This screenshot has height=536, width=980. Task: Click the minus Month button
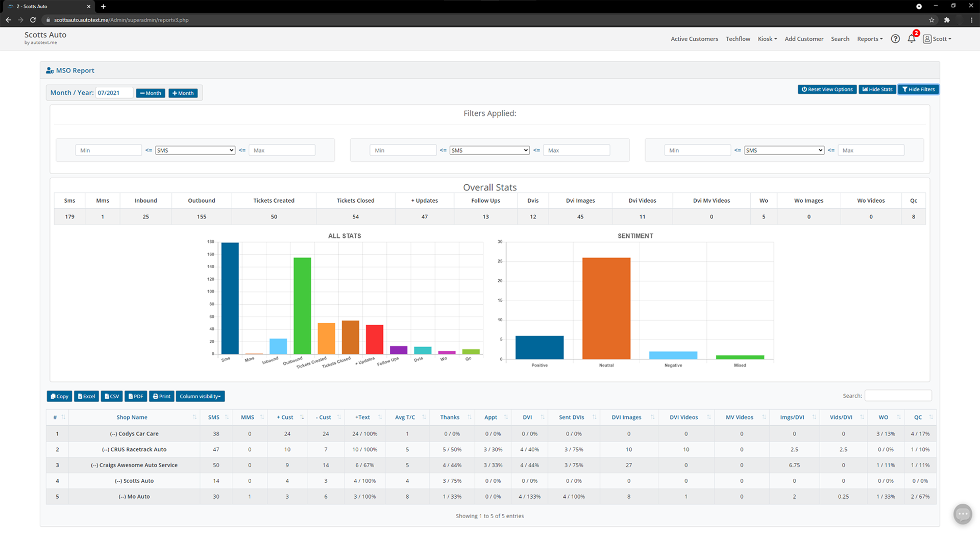150,93
